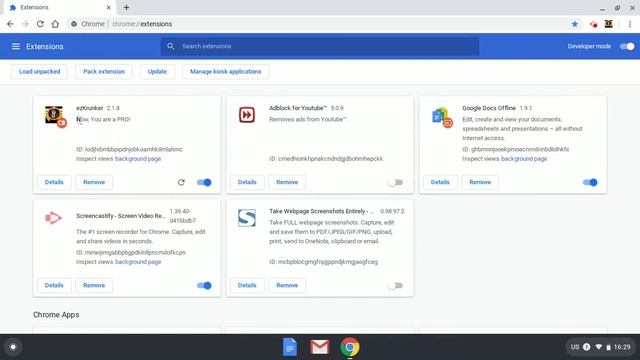The width and height of the screenshot is (640, 360).
Task: Inspect Screencastify background page
Action: tap(138, 262)
